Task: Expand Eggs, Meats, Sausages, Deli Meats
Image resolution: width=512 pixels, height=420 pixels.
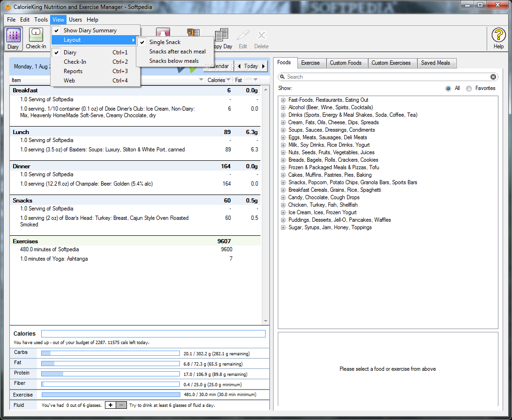Action: coord(283,138)
